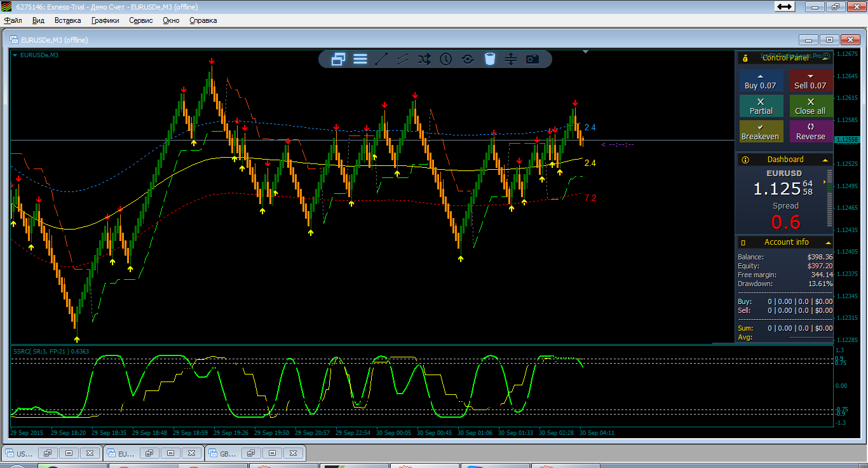Image resolution: width=868 pixels, height=468 pixels.
Task: Select the trend line drawing tool
Action: [x=381, y=59]
